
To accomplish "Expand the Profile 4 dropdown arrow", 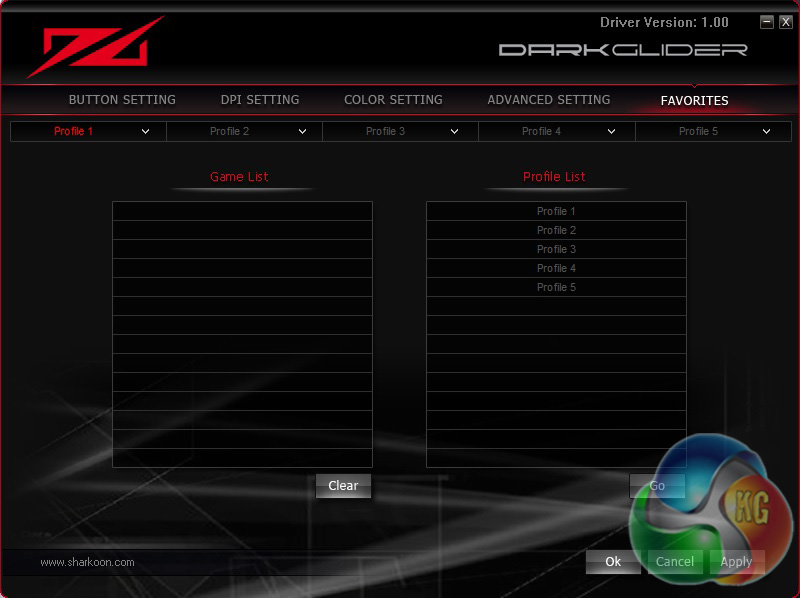I will click(611, 132).
